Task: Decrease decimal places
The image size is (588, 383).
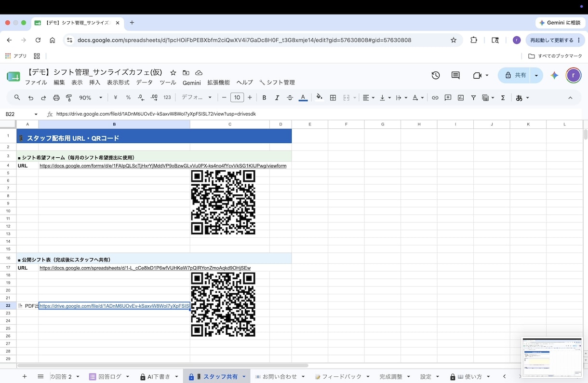Action: click(x=141, y=97)
